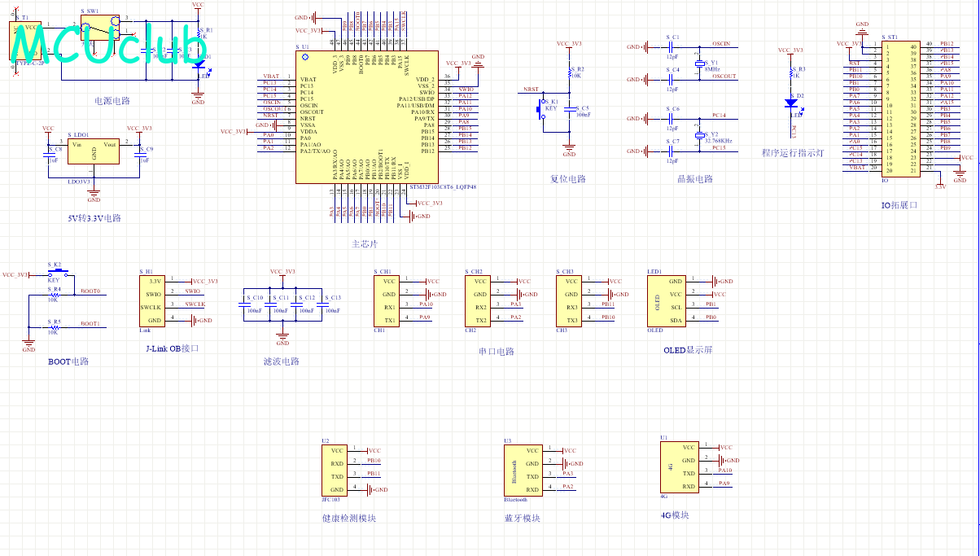Click the '程序运行指示灯' section title
This screenshot has width=980, height=556.
point(794,152)
